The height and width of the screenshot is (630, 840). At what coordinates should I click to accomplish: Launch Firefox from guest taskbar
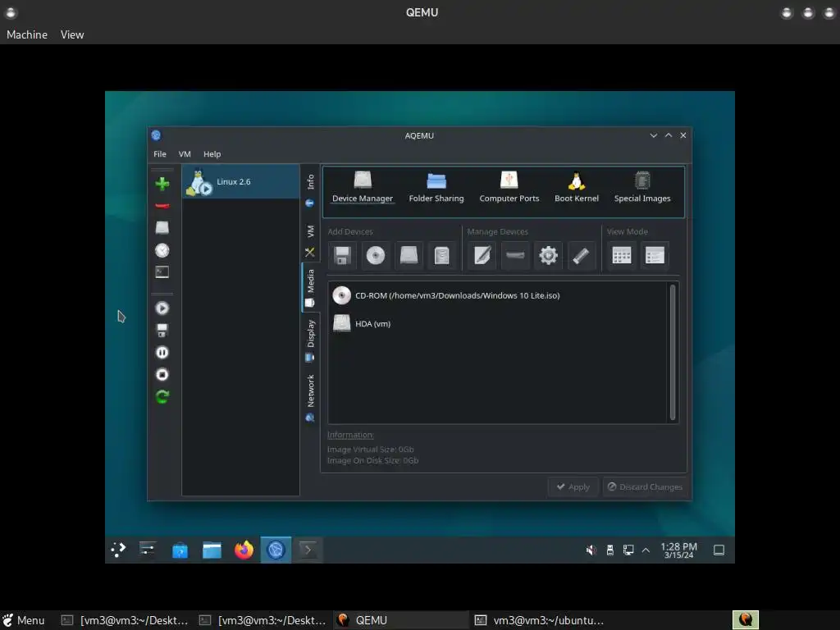244,550
